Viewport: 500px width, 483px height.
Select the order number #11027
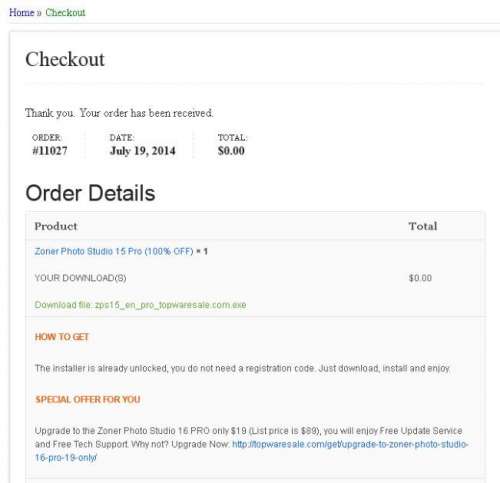50,151
